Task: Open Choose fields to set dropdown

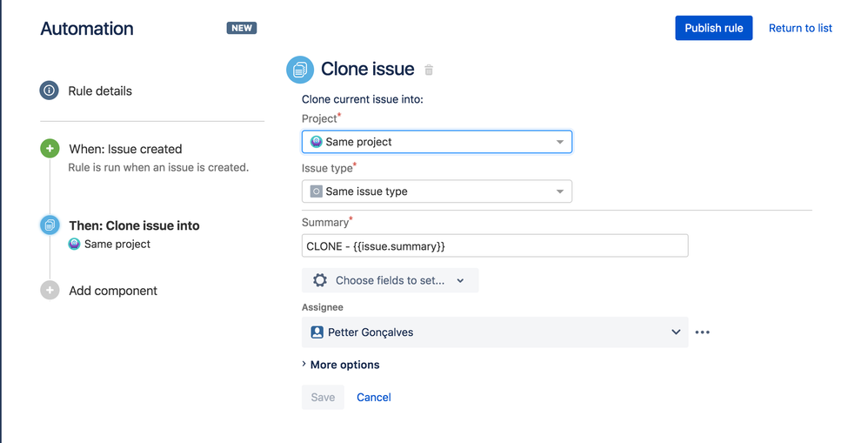Action: point(391,280)
